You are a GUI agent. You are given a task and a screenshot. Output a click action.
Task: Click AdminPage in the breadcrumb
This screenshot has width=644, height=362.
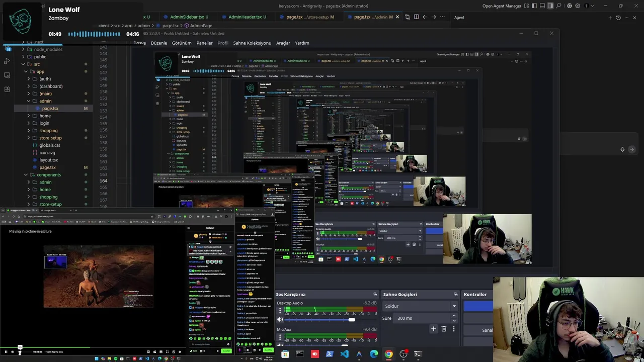click(201, 26)
